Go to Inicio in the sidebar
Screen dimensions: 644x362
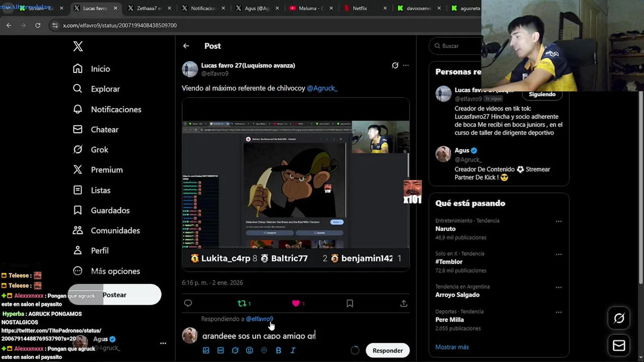coord(91,69)
